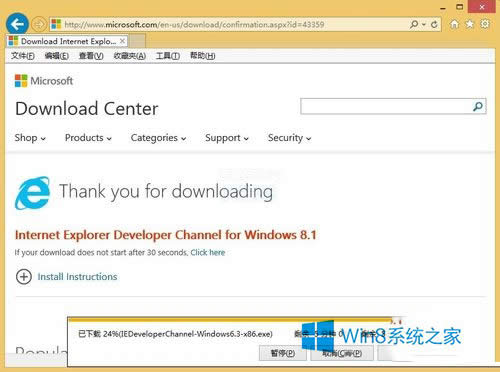Open address bar search dropdown arrow

coord(424,25)
